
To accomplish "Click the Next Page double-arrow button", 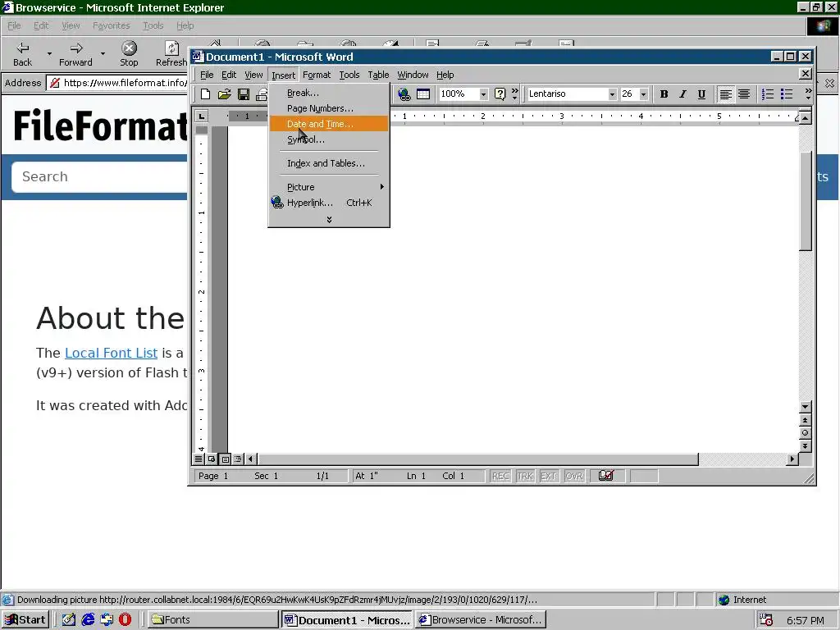I will (x=805, y=445).
